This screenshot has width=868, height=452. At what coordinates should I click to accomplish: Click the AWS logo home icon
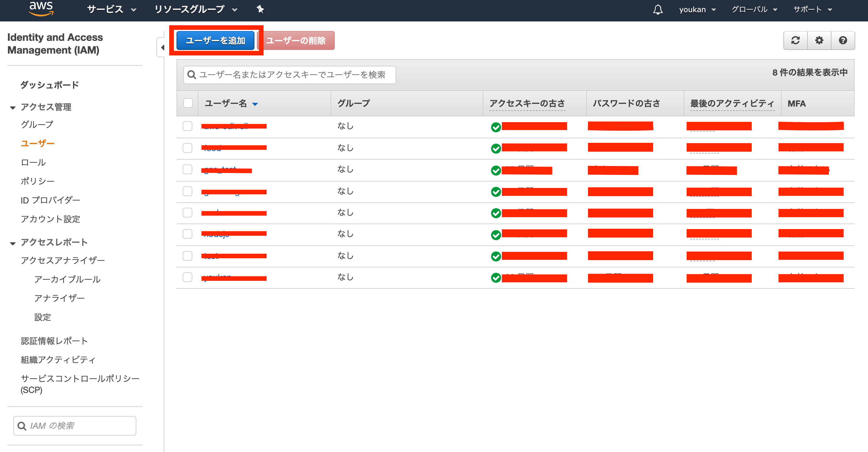41,9
